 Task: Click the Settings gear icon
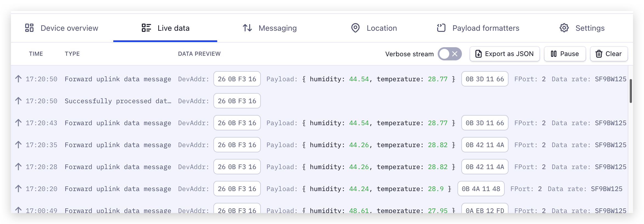(564, 28)
